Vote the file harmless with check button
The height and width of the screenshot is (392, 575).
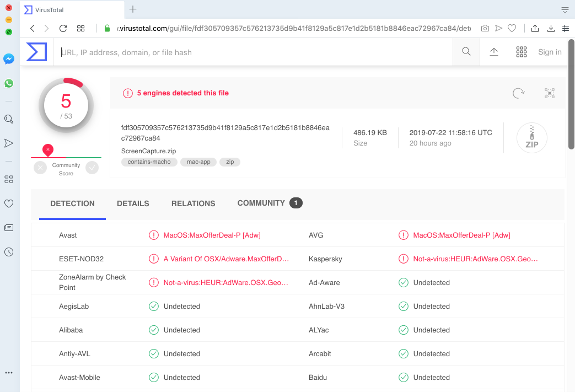coord(92,168)
